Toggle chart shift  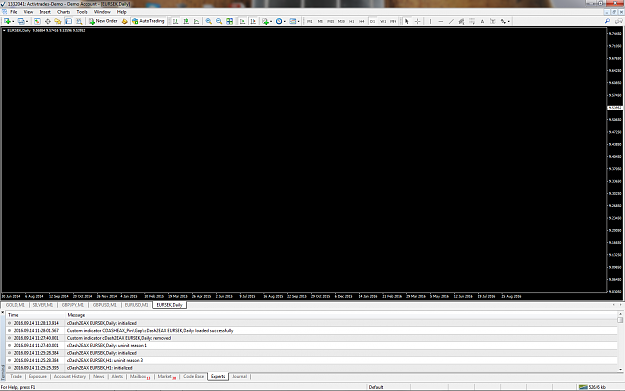tap(253, 21)
